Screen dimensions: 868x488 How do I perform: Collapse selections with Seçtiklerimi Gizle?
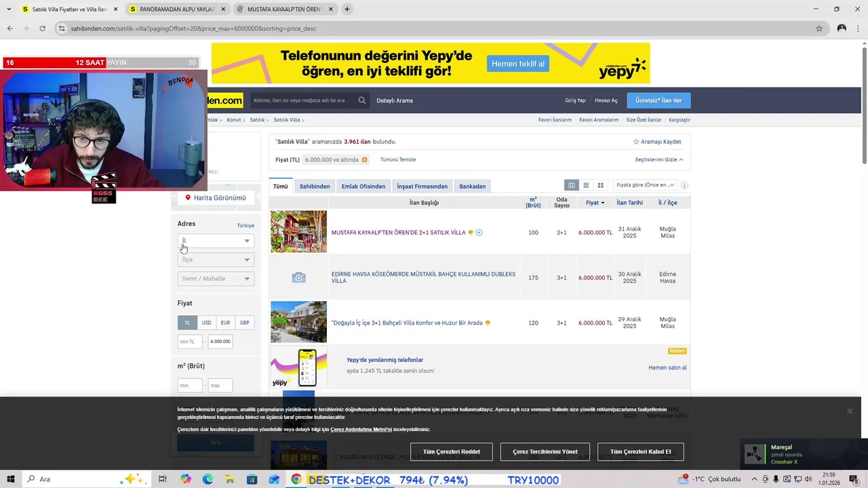[659, 160]
